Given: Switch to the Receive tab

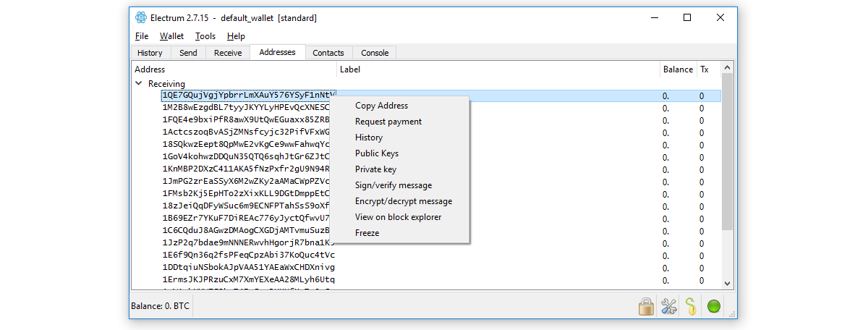Looking at the screenshot, I should tap(228, 53).
